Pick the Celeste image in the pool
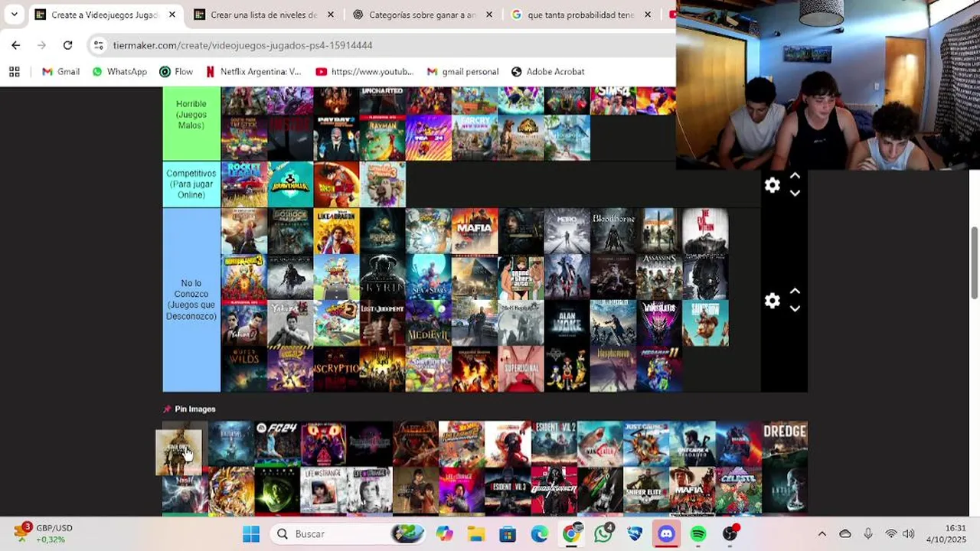 (x=739, y=490)
